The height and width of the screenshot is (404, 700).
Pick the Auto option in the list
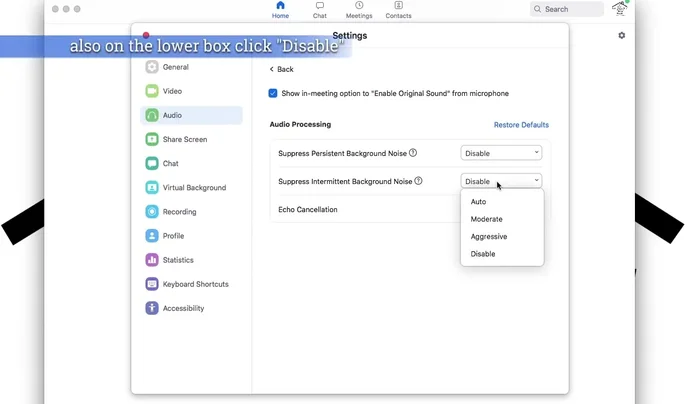479,202
